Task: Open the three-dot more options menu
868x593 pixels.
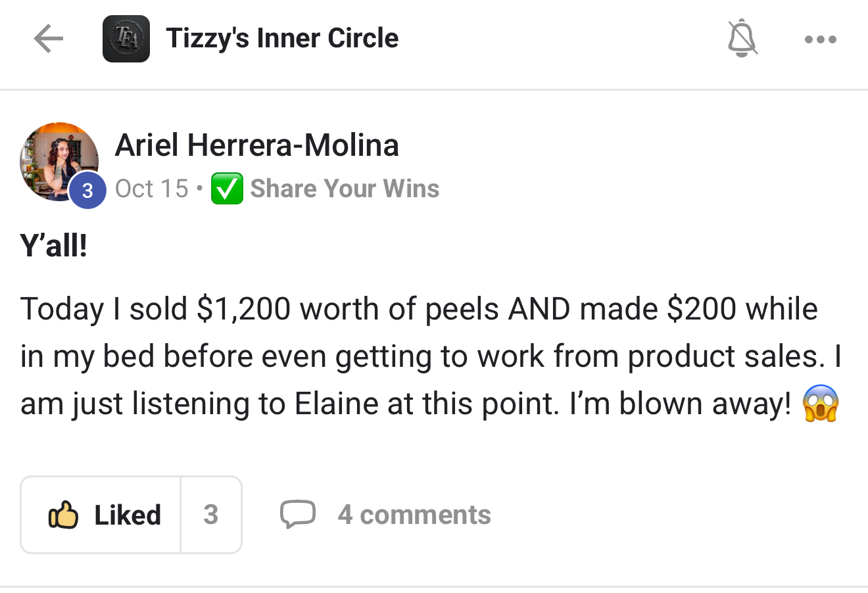Action: [x=820, y=39]
